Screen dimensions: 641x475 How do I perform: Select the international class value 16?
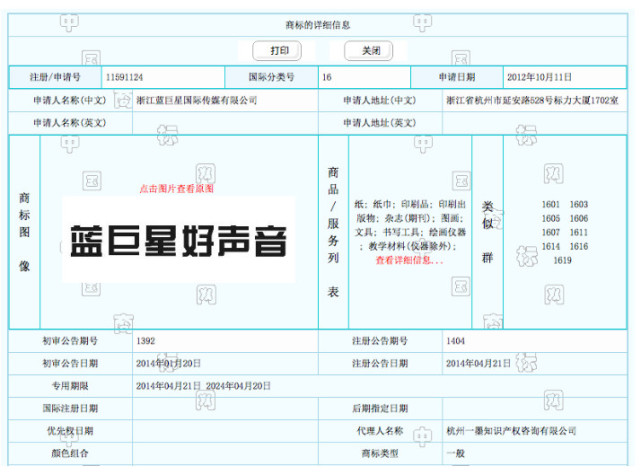327,77
